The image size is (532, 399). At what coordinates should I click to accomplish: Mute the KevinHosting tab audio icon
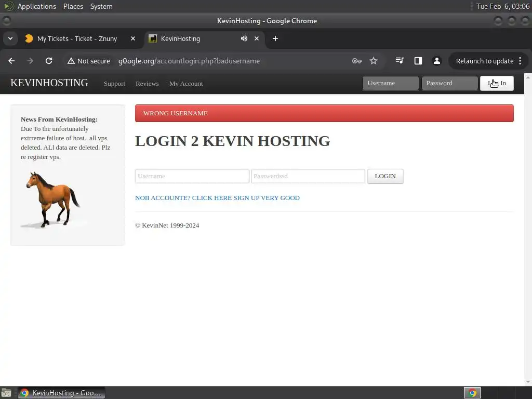click(244, 38)
